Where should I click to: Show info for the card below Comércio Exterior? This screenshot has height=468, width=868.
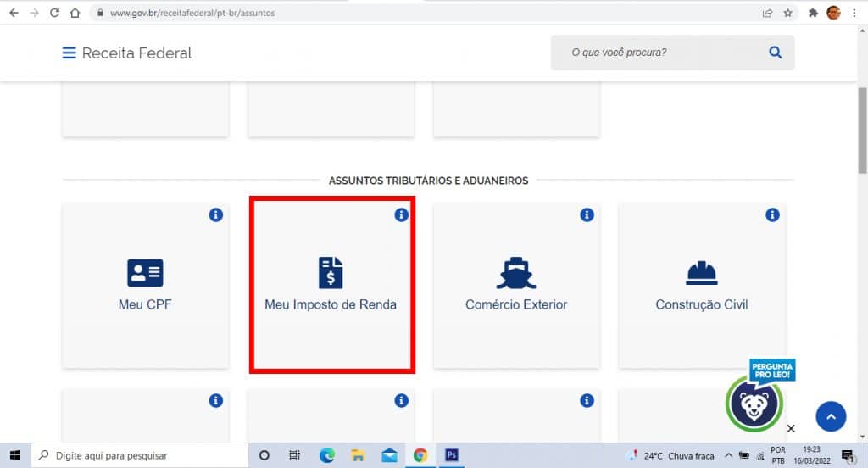coord(587,400)
